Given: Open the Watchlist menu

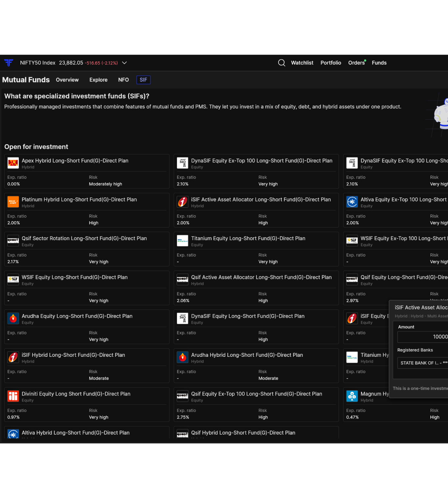Looking at the screenshot, I should point(302,63).
